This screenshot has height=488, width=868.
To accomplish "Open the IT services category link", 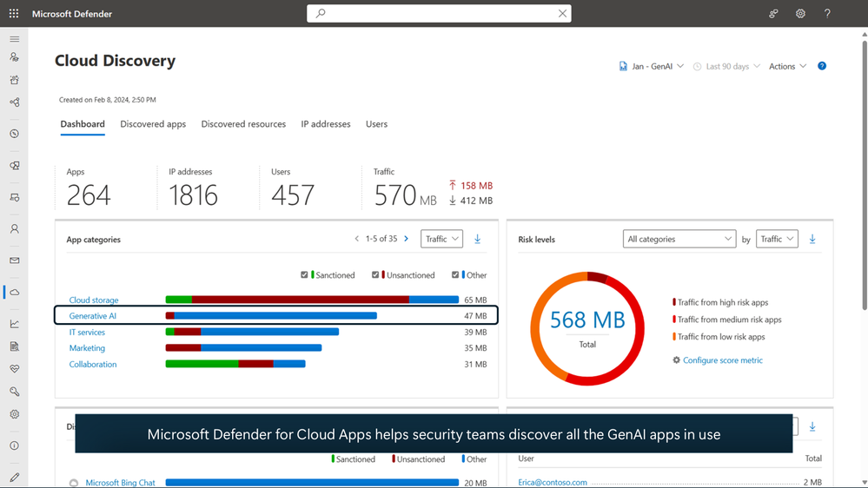I will coord(87,332).
